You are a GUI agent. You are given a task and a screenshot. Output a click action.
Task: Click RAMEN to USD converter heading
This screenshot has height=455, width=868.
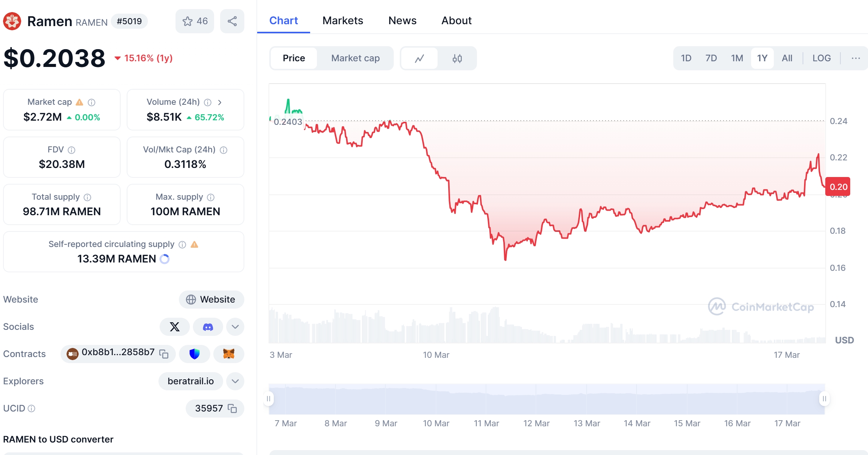[x=58, y=439]
